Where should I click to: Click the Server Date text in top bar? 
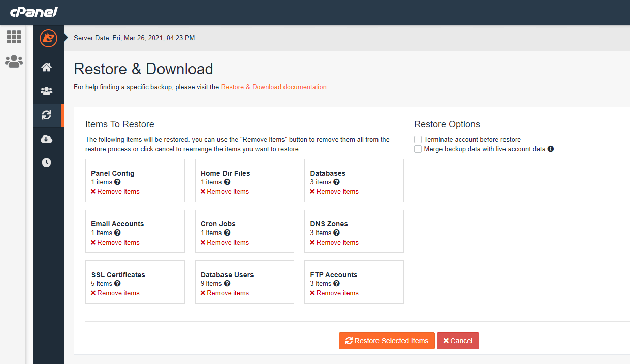click(x=134, y=38)
